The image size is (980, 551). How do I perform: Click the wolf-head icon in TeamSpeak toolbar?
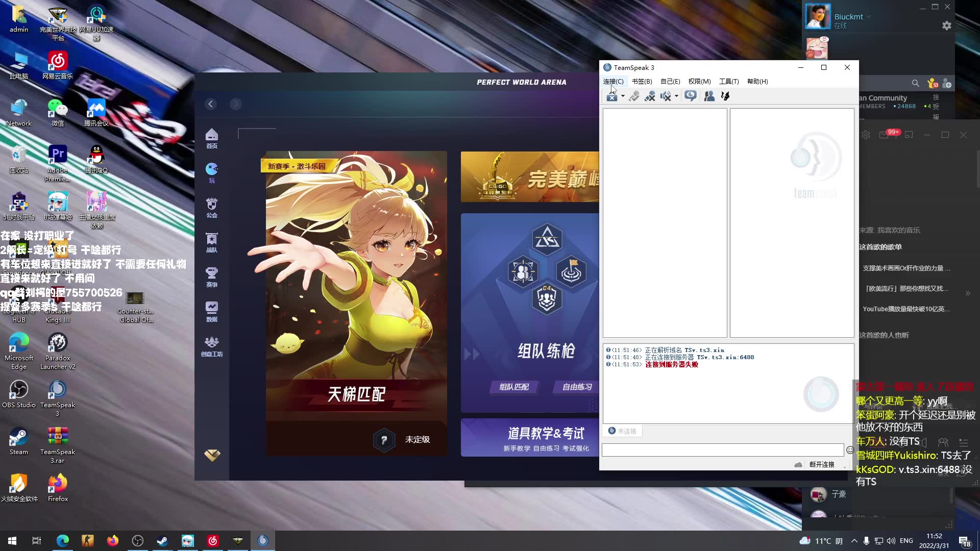coord(725,96)
